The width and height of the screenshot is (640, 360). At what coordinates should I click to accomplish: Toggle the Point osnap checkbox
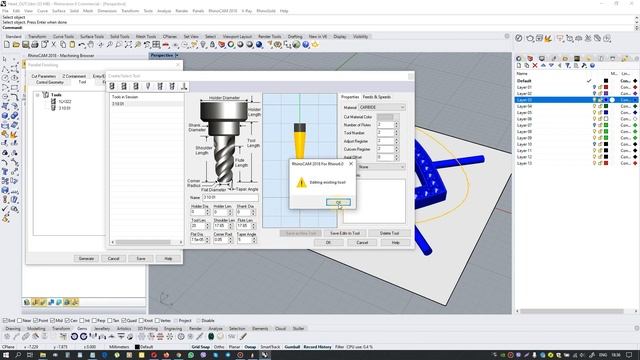[36, 321]
